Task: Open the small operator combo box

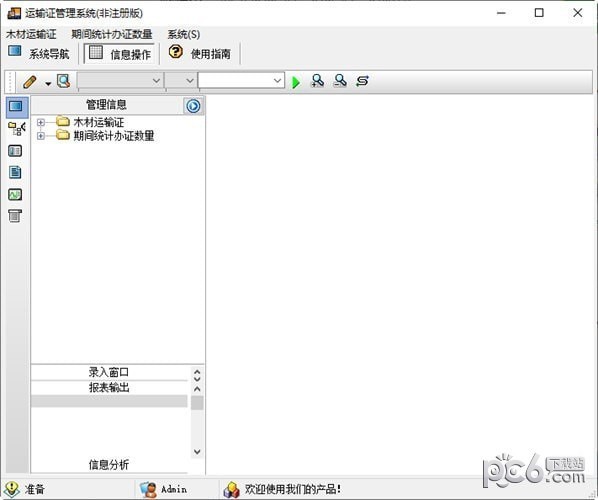Action: click(181, 80)
